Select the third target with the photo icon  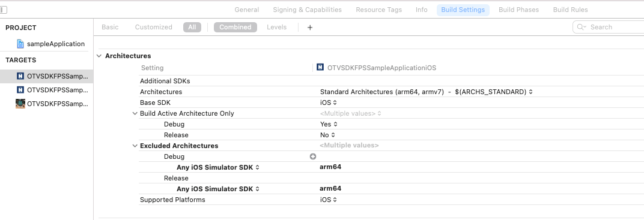20,104
